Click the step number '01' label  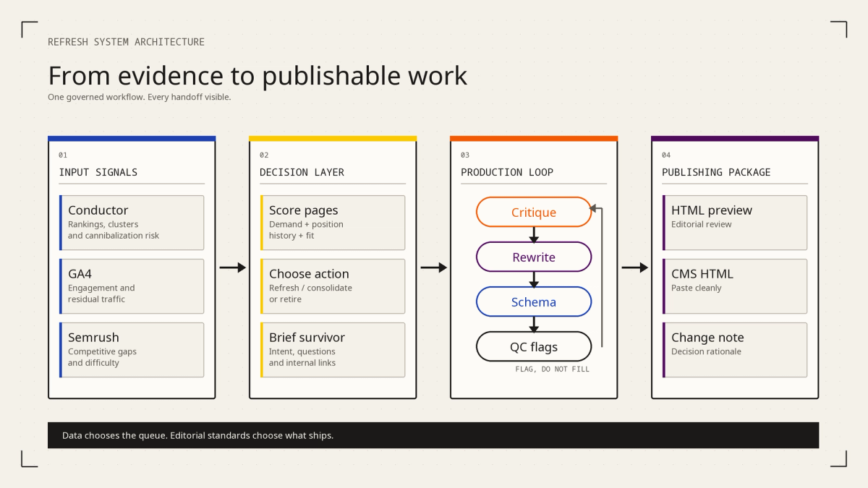(x=63, y=155)
